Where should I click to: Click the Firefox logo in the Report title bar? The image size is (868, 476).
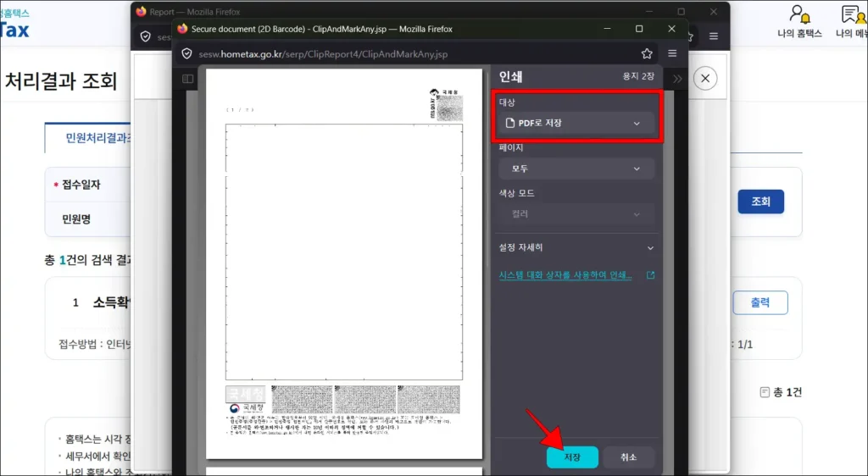click(x=141, y=11)
